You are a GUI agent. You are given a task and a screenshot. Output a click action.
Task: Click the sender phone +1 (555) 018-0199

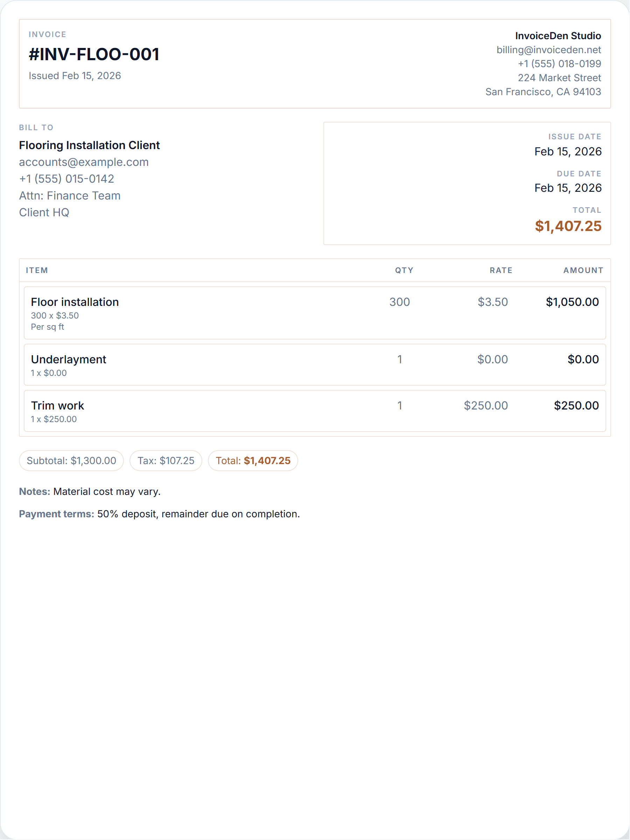[559, 64]
